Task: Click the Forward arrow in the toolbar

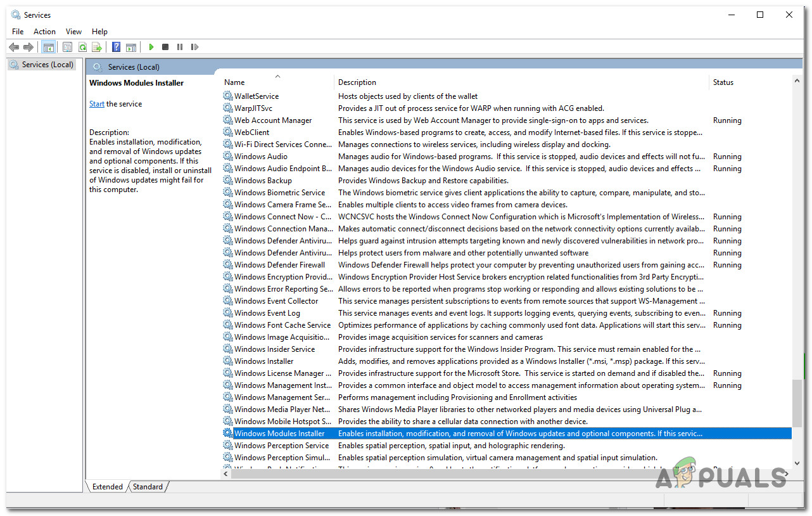Action: click(28, 47)
